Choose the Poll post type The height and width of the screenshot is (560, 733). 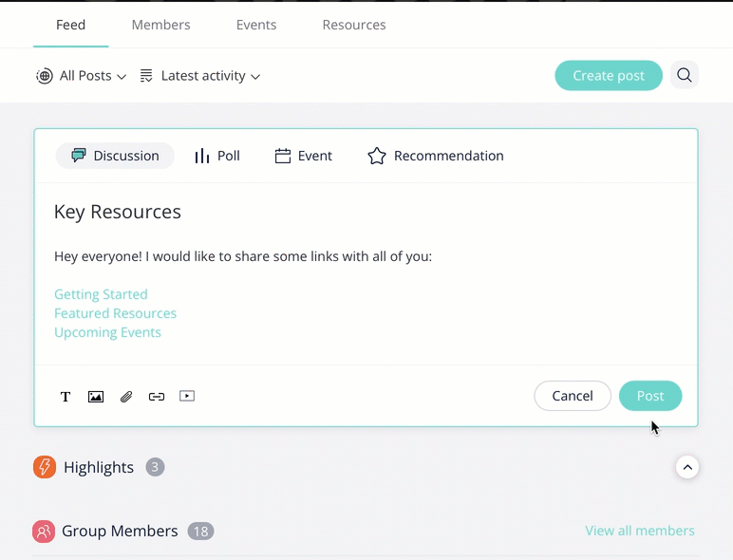(x=217, y=156)
